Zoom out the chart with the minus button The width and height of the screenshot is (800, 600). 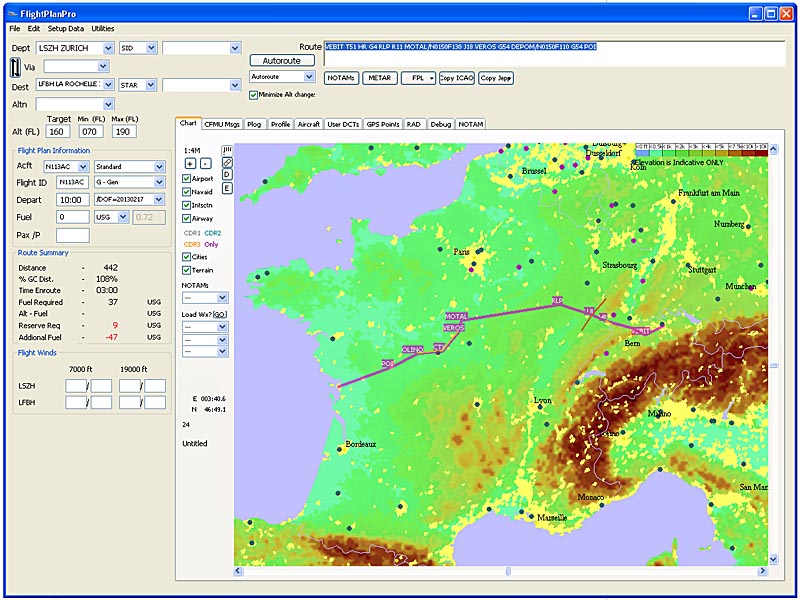tap(205, 164)
